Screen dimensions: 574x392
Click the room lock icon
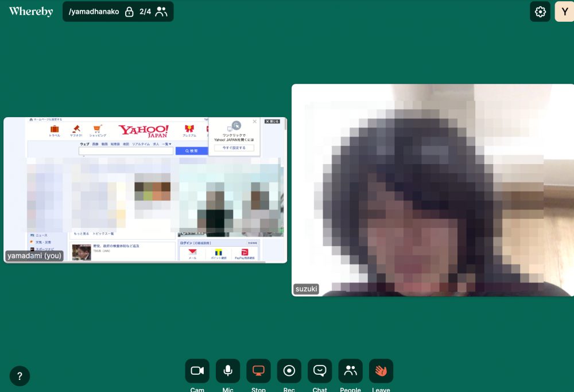click(129, 11)
